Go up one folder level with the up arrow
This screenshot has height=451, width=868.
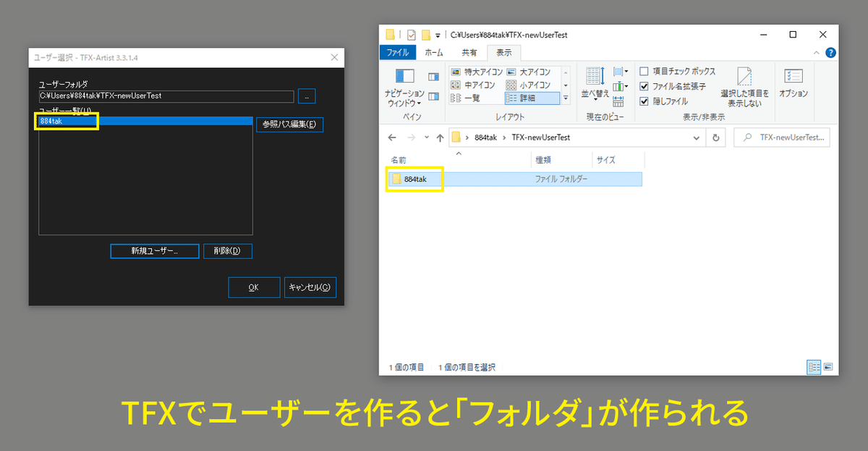coord(440,138)
